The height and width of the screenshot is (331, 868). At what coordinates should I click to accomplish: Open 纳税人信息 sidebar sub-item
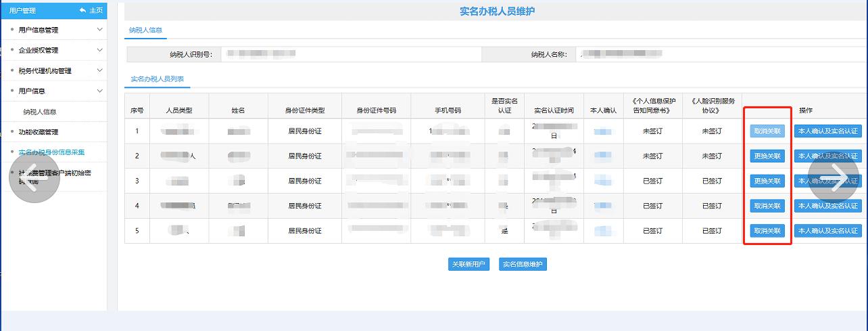pos(40,112)
